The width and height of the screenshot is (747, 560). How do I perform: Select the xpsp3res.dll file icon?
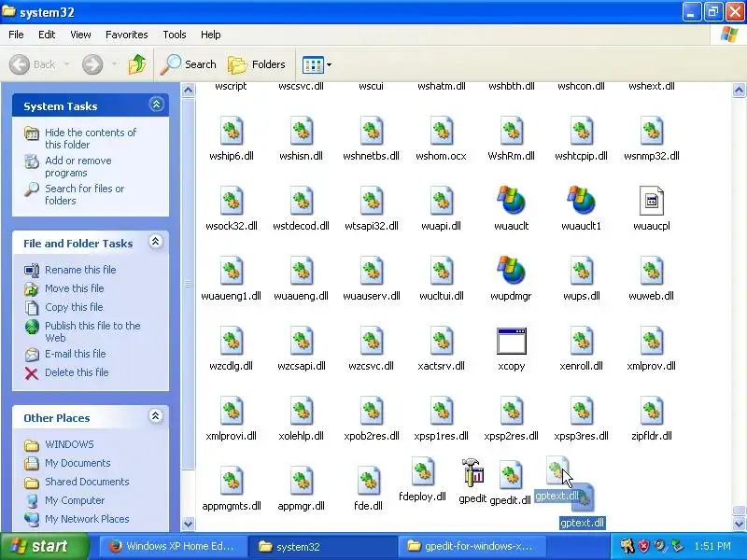(x=581, y=411)
